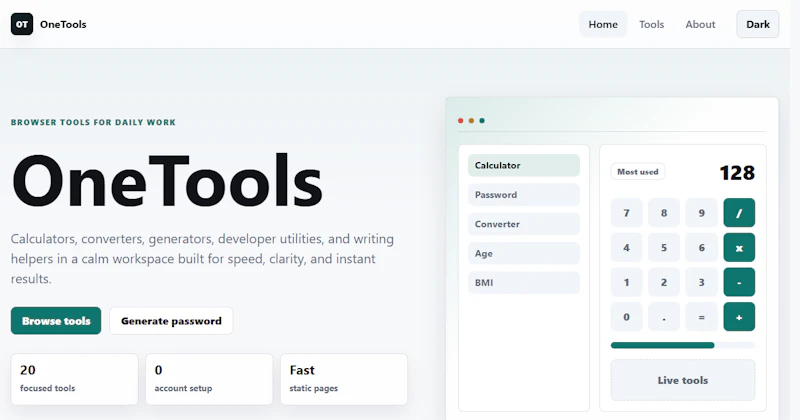800x420 pixels.
Task: Tap calculator key 7
Action: [627, 213]
